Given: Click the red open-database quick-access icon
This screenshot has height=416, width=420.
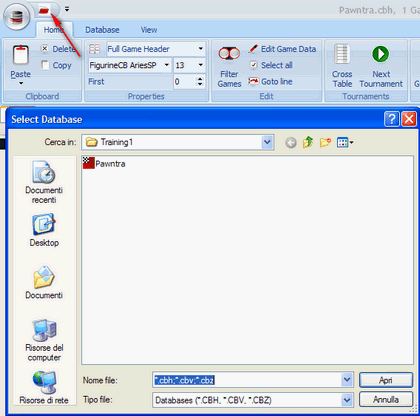Looking at the screenshot, I should point(44,11).
